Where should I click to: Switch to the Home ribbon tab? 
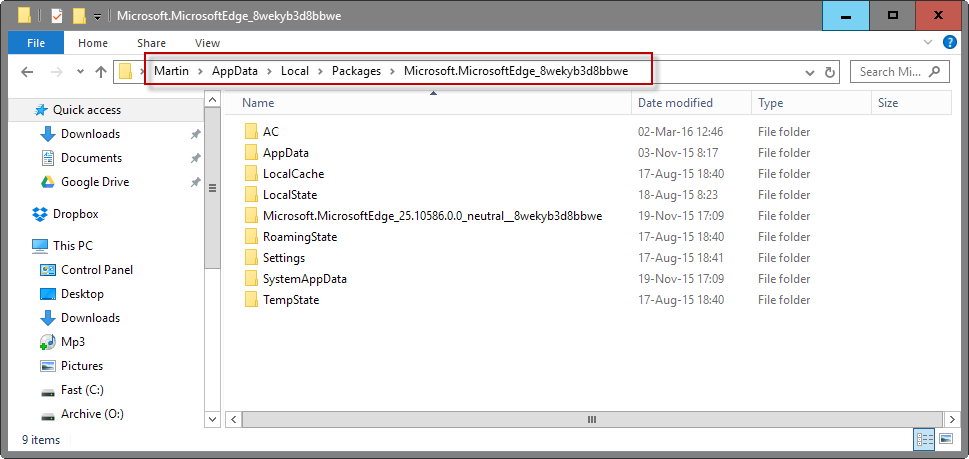[93, 43]
